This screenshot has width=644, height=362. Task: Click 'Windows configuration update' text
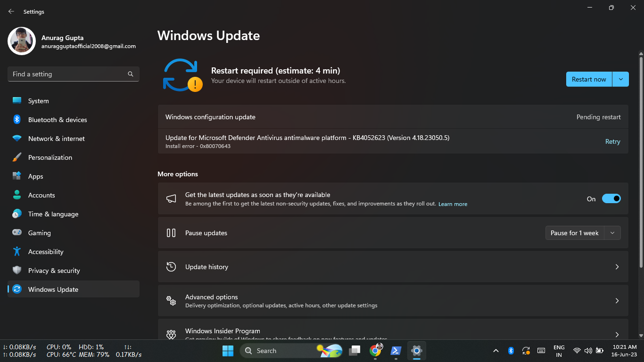(x=210, y=117)
